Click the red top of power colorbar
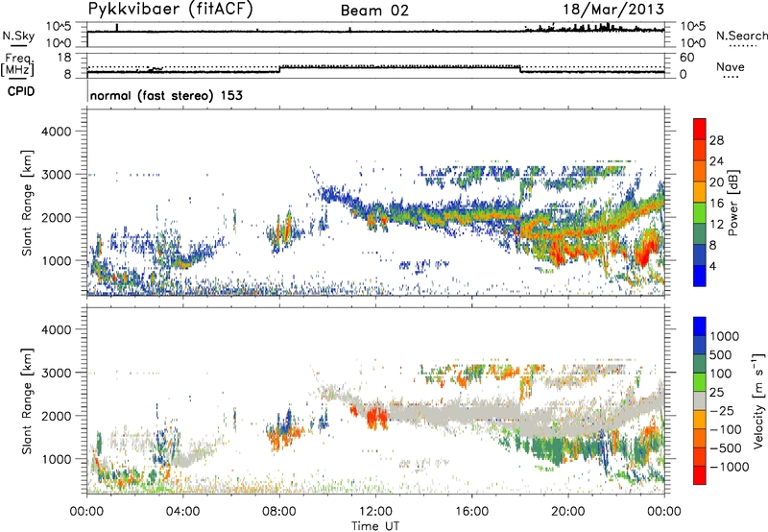Viewport: 768px width, 532px height. [x=700, y=129]
